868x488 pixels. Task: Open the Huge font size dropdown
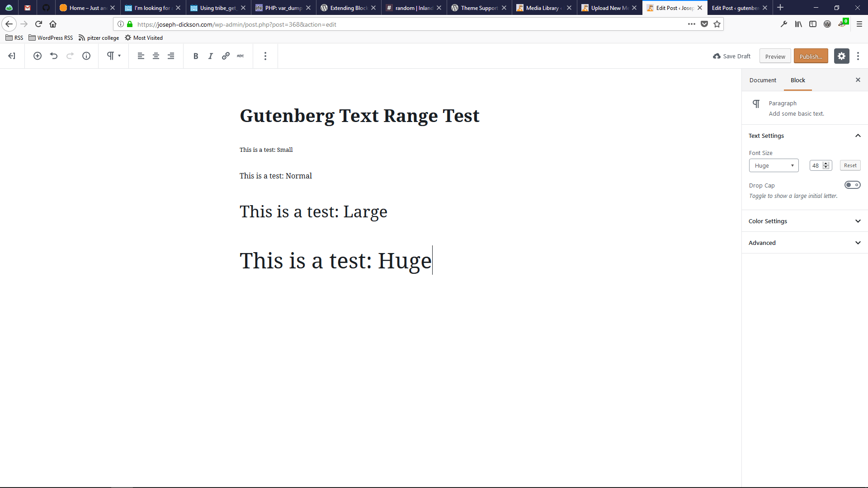point(774,165)
